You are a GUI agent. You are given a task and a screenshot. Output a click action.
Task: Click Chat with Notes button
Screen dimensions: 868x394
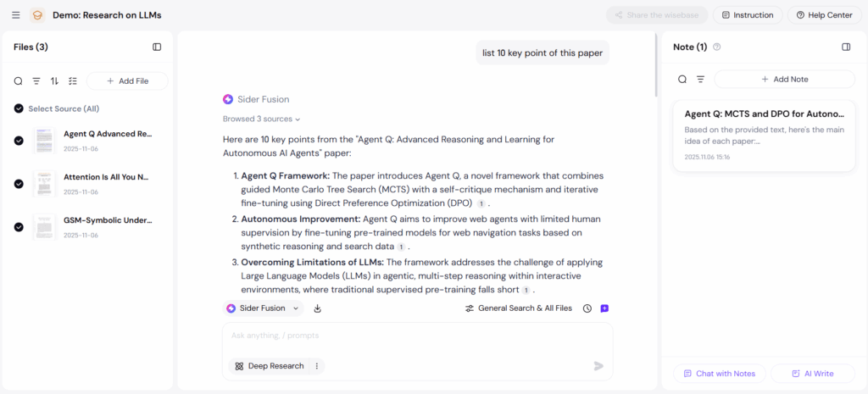click(720, 374)
